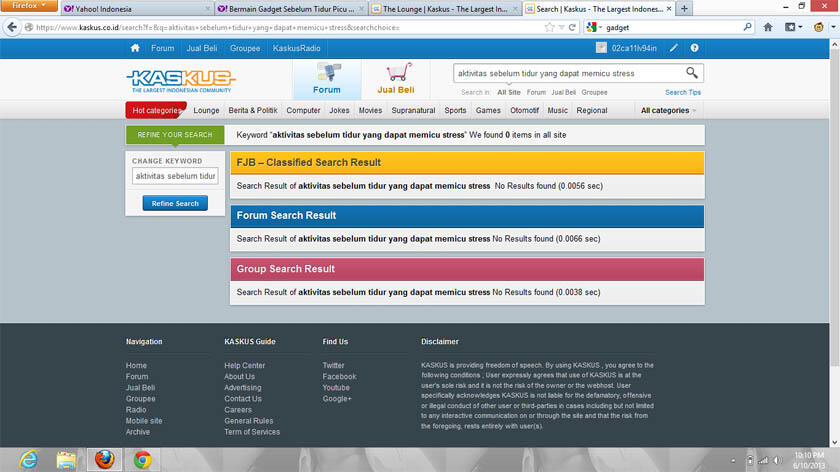This screenshot has width=840, height=472.
Task: Click the magnifier in the browser search bar
Action: click(747, 27)
